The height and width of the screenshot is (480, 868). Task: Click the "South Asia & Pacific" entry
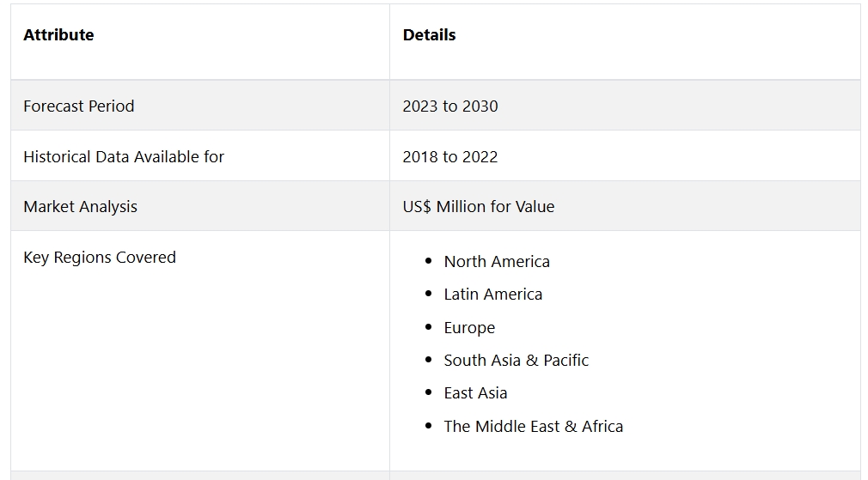(x=517, y=361)
